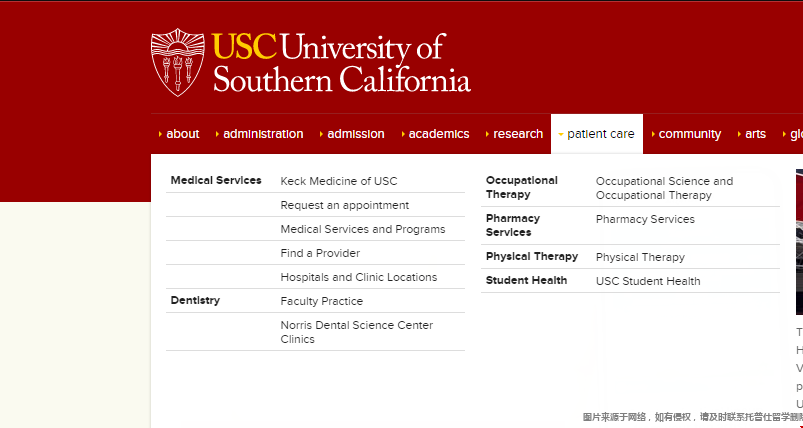This screenshot has height=428, width=803.
Task: Expand the academics navigation menu
Action: (438, 134)
